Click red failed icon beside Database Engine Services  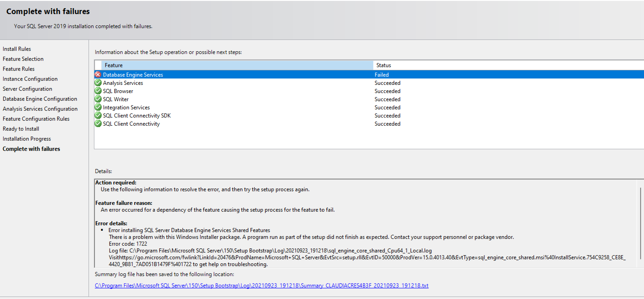[98, 74]
